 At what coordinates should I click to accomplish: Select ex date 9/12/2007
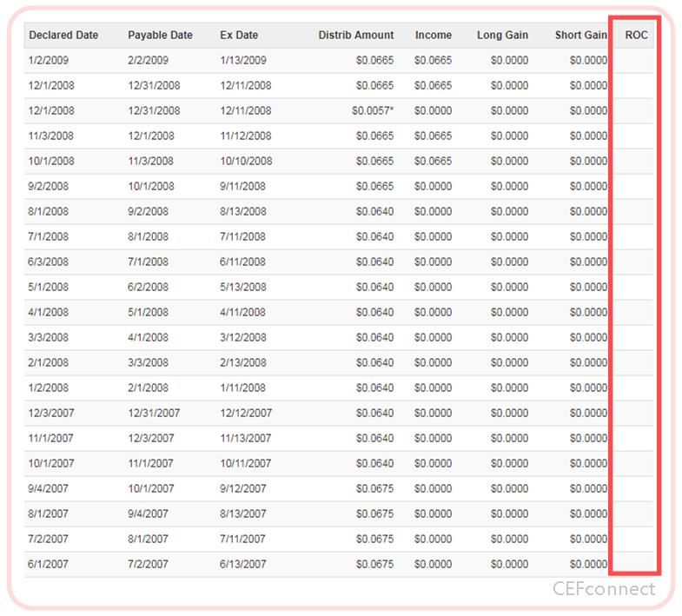click(x=242, y=489)
